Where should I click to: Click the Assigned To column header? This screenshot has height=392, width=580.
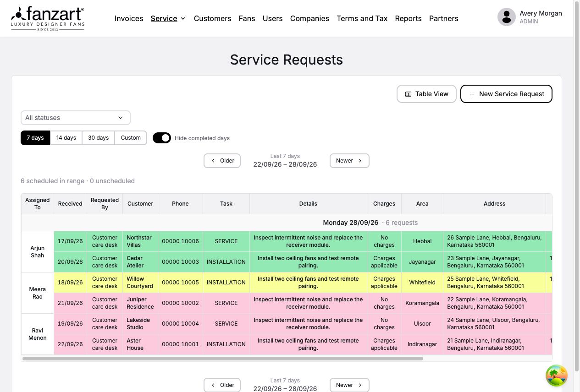pyautogui.click(x=38, y=204)
